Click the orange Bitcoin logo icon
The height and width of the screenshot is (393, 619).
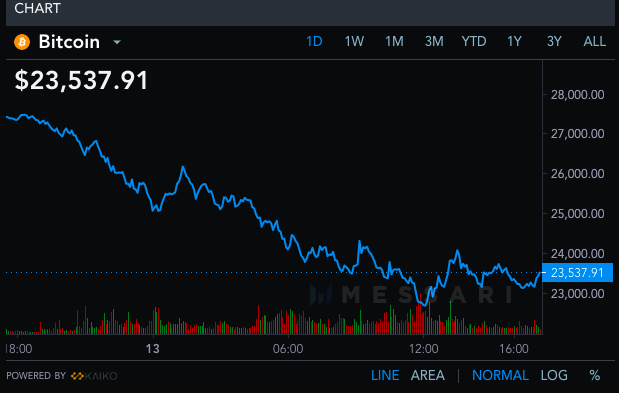22,42
